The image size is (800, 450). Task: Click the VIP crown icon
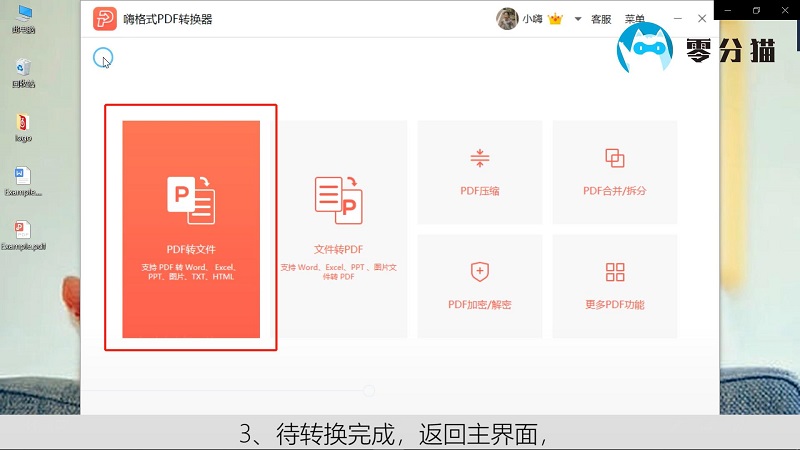[555, 19]
